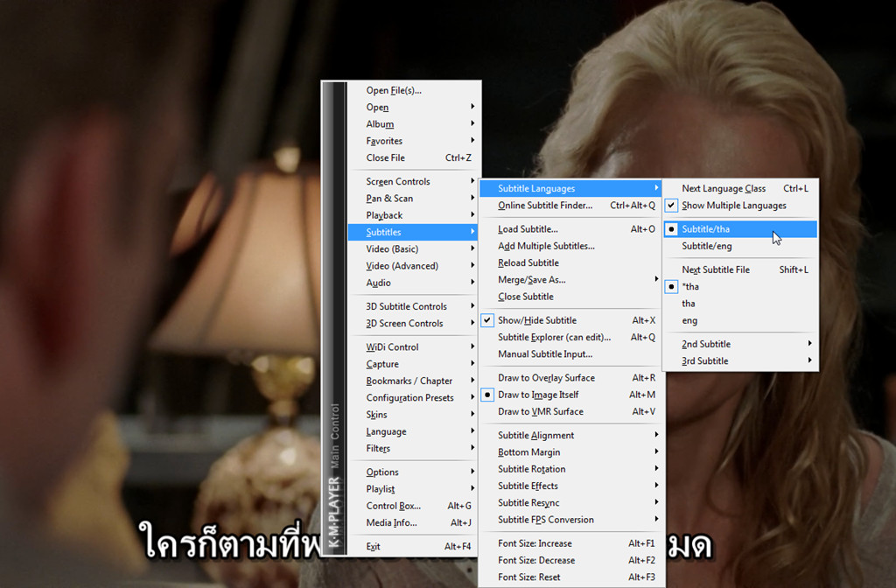
Task: Open Pan & Scan submenu
Action: (x=413, y=199)
